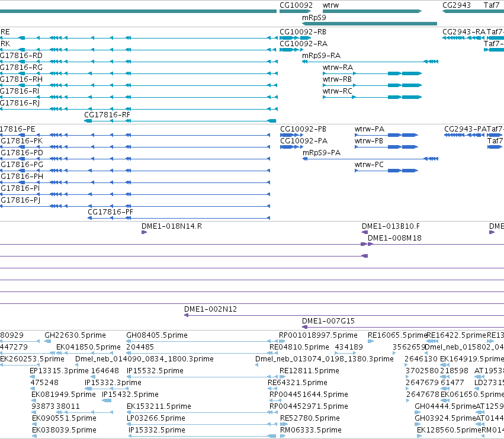
Task: Click the EK153211.5prime EST label
Action: [159, 406]
